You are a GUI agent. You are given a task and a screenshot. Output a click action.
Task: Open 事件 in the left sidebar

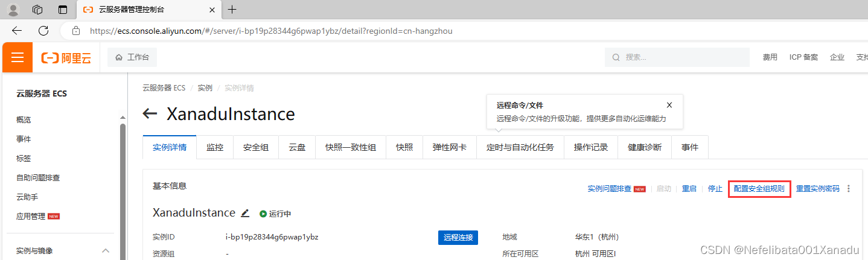click(x=24, y=139)
